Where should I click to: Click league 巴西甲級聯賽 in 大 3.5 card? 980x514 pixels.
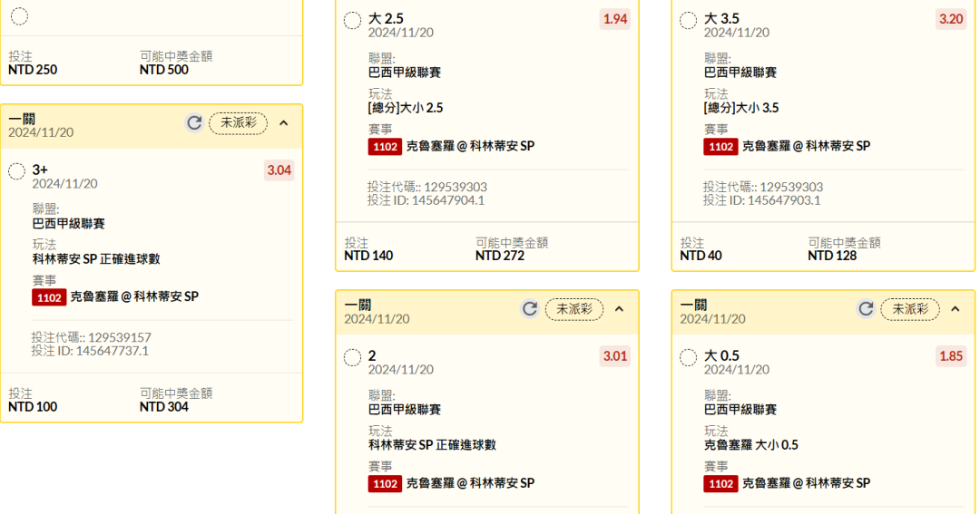click(x=740, y=73)
